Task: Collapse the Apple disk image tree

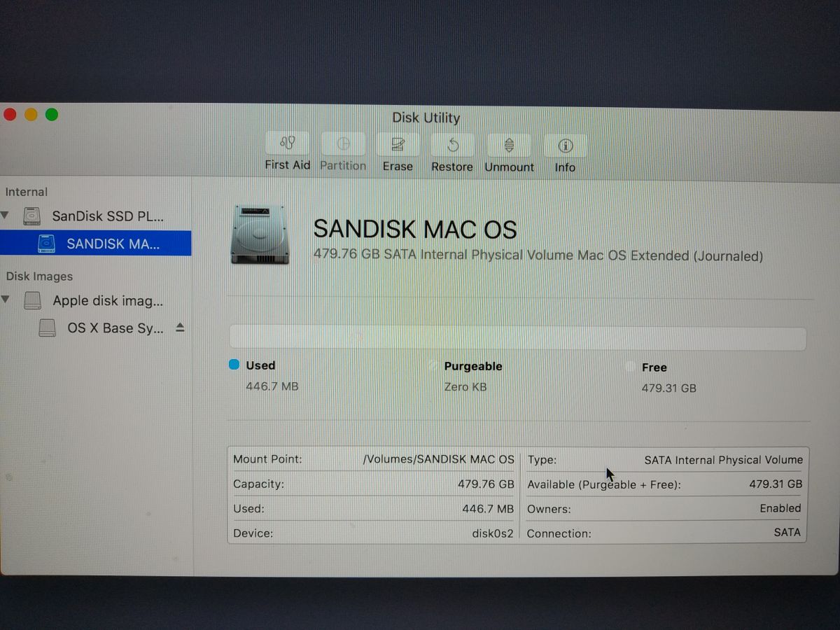Action: tap(6, 300)
